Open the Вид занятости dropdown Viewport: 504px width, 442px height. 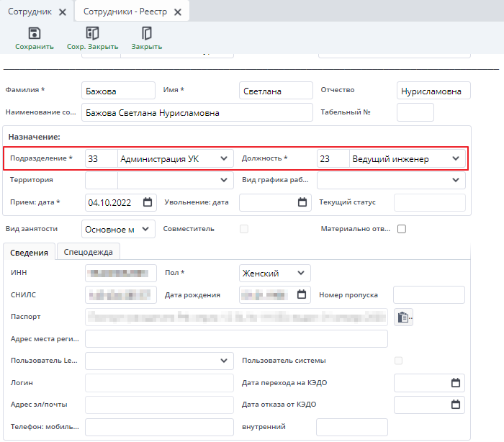(x=145, y=229)
